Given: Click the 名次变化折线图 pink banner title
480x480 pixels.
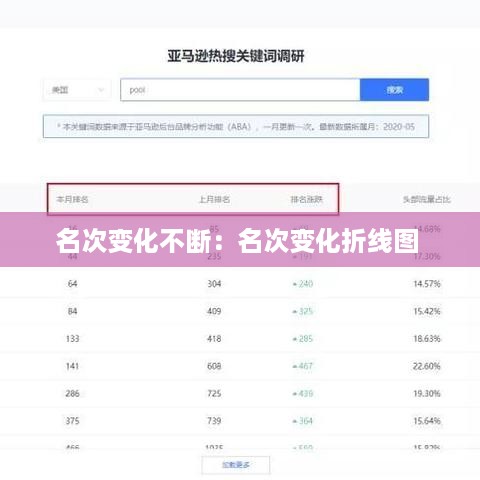Looking at the screenshot, I should [x=328, y=241].
